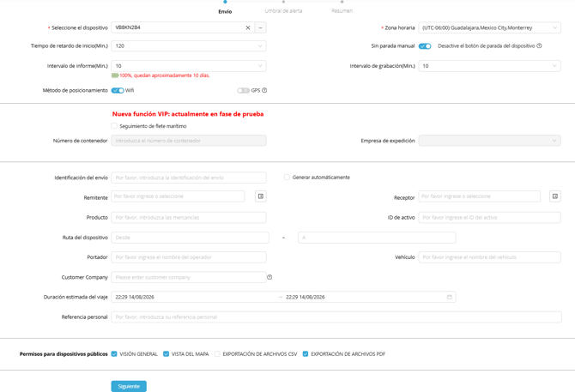Image resolution: width=575 pixels, height=392 pixels.
Task: Open help icon for stop button deactivation
Action: point(539,45)
